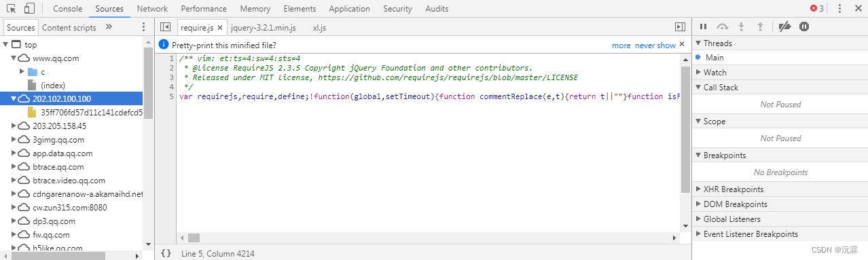Expand dp3.qq.com domain
The width and height of the screenshot is (868, 260).
click(14, 221)
